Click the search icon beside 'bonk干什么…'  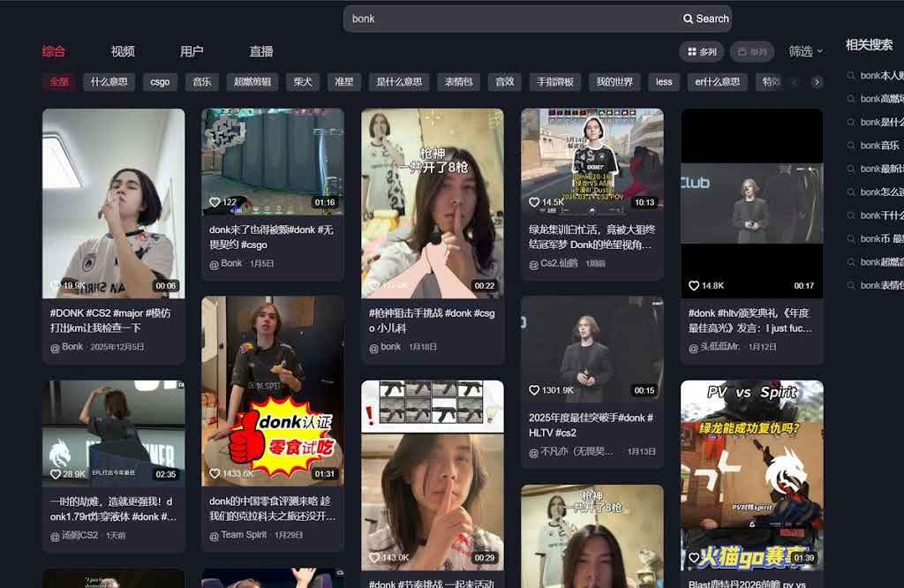click(x=851, y=215)
